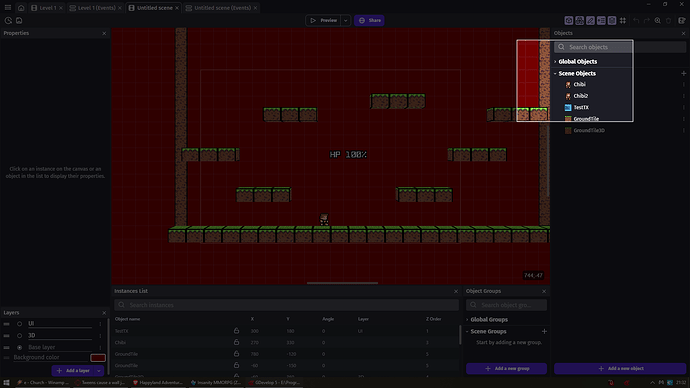Select the UI layer radio button
Viewport: 690px width, 388px height.
coord(19,324)
